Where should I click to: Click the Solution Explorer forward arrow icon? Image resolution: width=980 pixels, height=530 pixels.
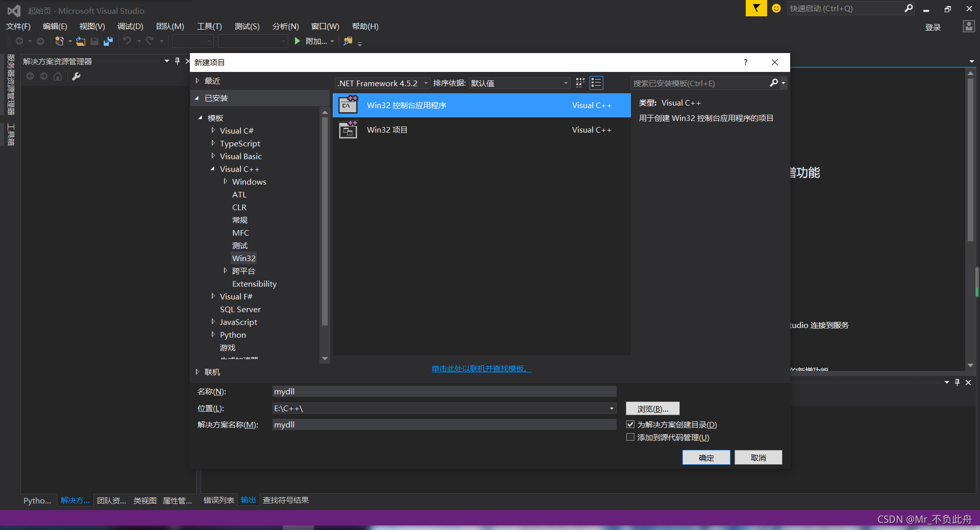pos(44,76)
